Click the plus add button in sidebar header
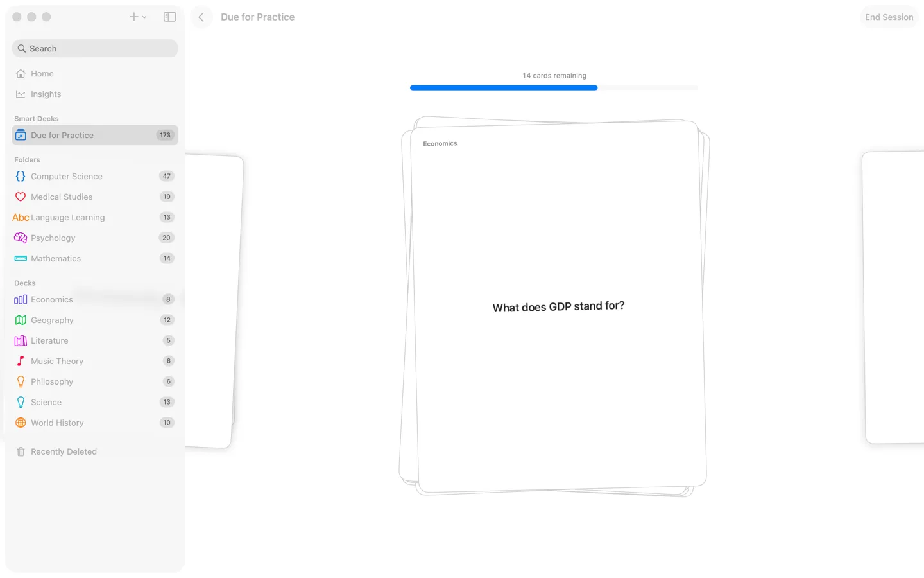Image resolution: width=924 pixels, height=578 pixels. (x=133, y=17)
